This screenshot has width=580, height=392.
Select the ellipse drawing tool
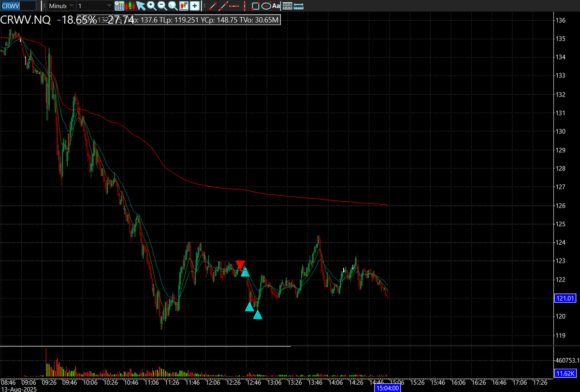point(266,6)
